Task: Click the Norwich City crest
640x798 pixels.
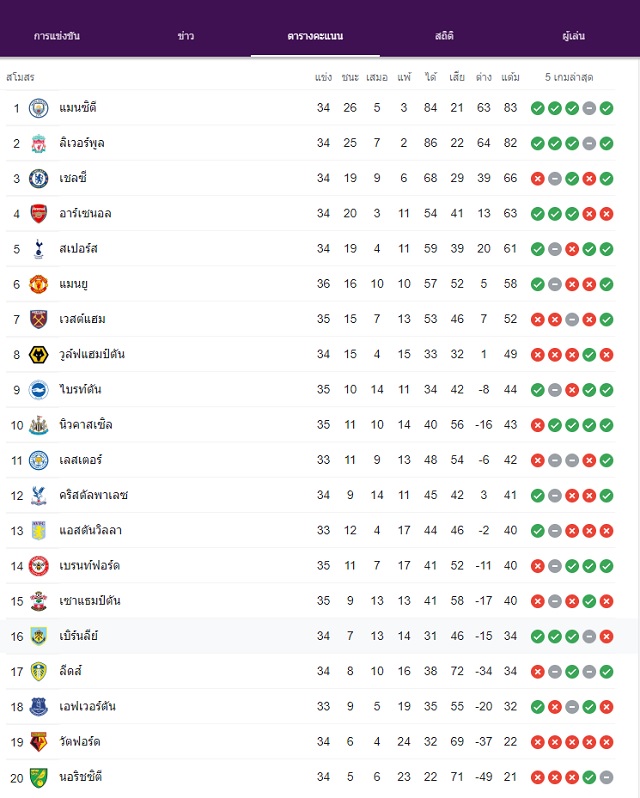Action: coord(39,778)
